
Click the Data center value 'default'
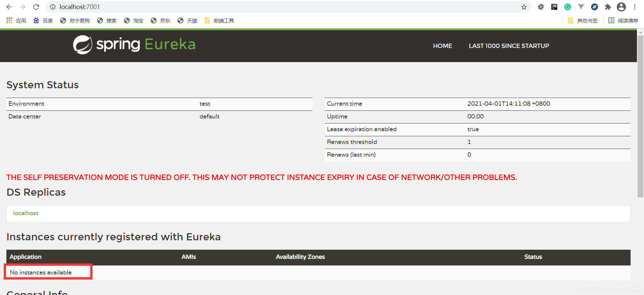pyautogui.click(x=209, y=116)
